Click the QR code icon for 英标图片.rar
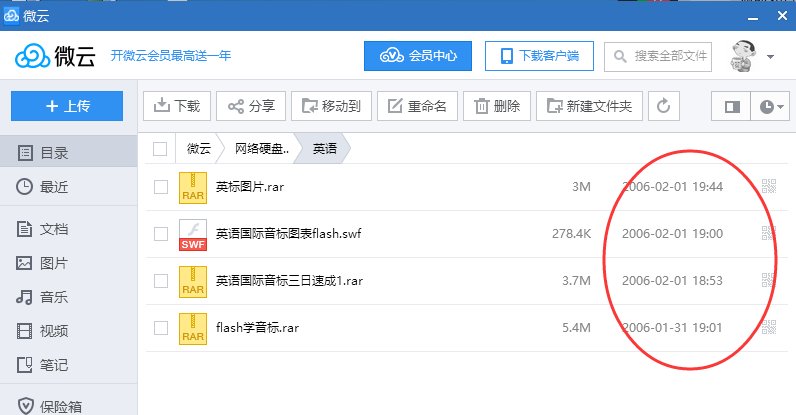This screenshot has width=796, height=415. [769, 186]
